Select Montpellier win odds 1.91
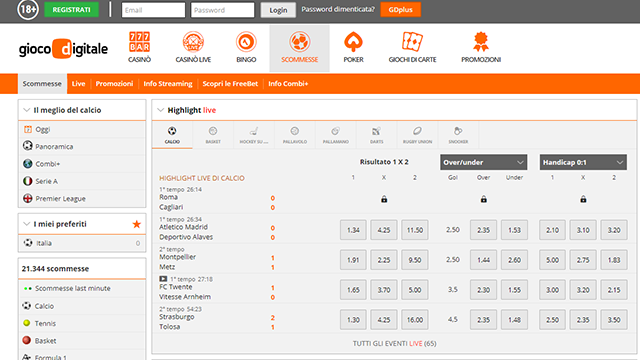This screenshot has width=640, height=360. click(x=353, y=260)
